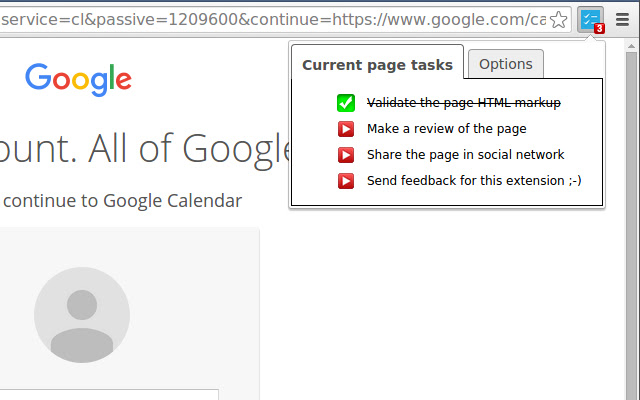Screen dimensions: 640x400
Task: Click the red badge showing 3 tasks
Action: coord(599,28)
